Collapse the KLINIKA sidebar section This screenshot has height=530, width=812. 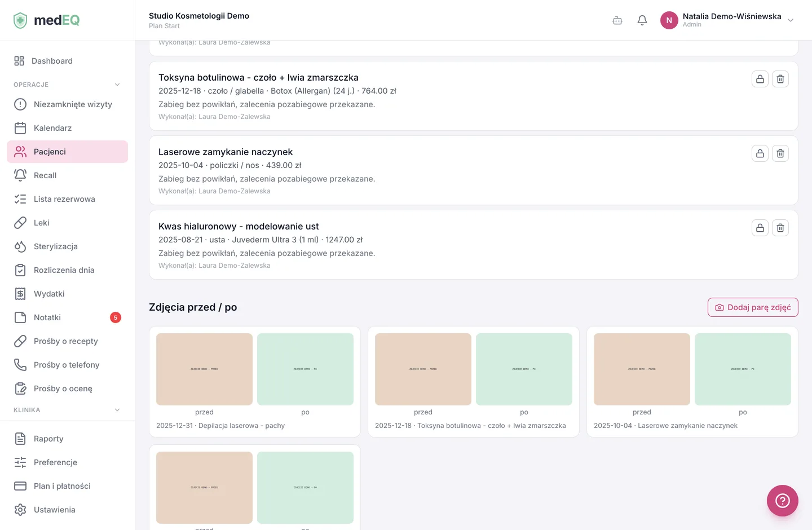(x=117, y=410)
